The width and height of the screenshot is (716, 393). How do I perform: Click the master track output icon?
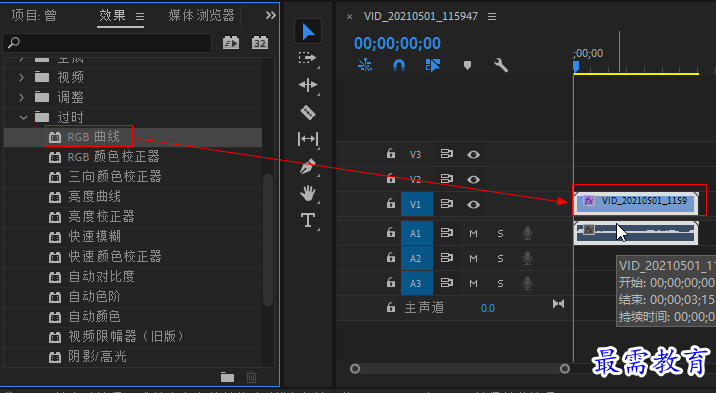[x=558, y=304]
